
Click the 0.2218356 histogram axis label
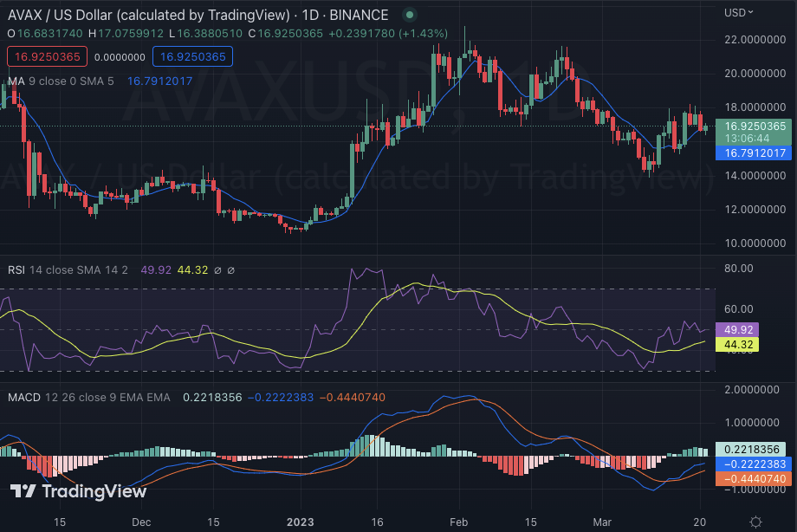[x=751, y=449]
